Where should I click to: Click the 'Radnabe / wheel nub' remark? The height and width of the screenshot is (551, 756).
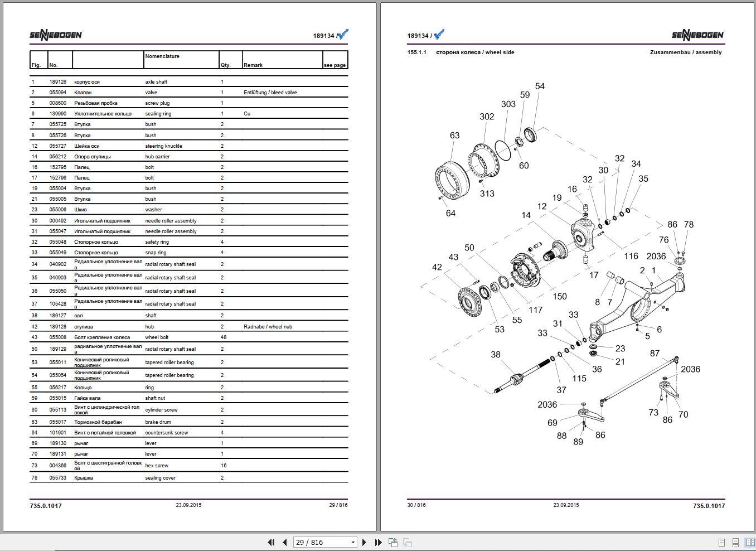268,327
